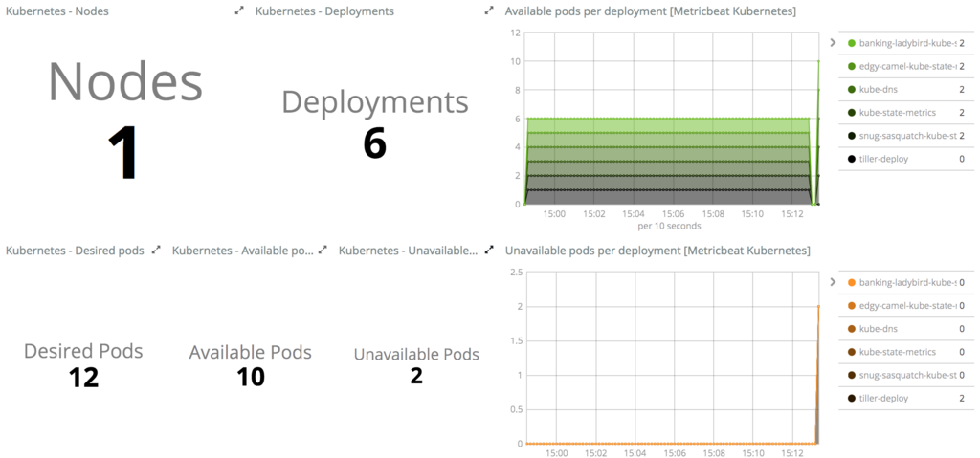Expand the Kubernetes - Desired pods panel
The image size is (980, 458).
156,250
